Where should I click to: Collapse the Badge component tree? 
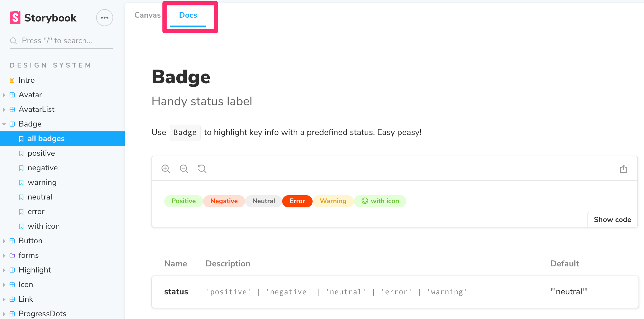(4, 124)
